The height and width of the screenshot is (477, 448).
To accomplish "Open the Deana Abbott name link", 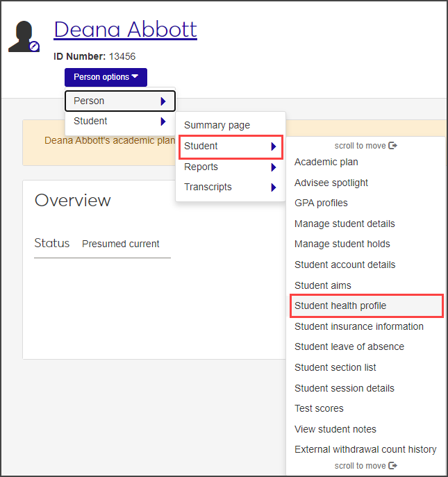I will pyautogui.click(x=125, y=29).
